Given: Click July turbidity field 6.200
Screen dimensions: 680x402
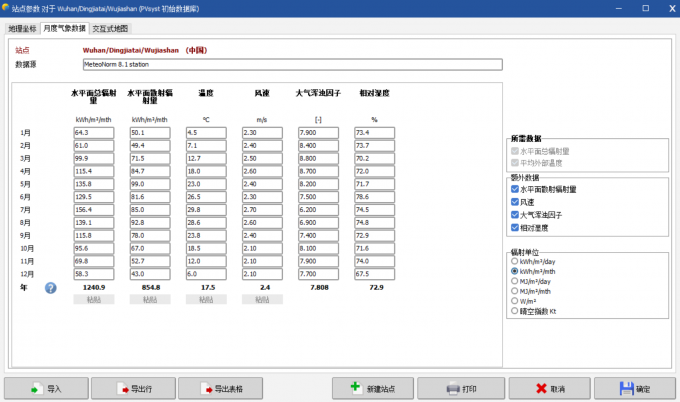Looking at the screenshot, I should pyautogui.click(x=318, y=210).
